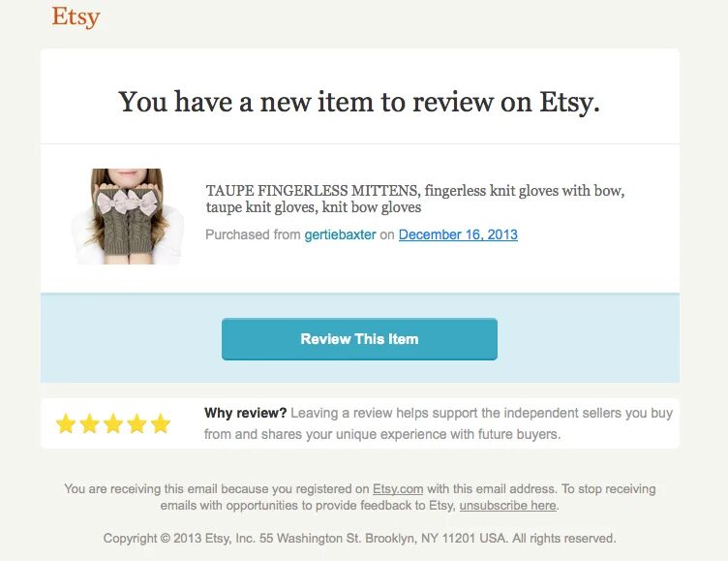This screenshot has width=728, height=561.
Task: Pick the fourth yellow rating star
Action: [136, 423]
